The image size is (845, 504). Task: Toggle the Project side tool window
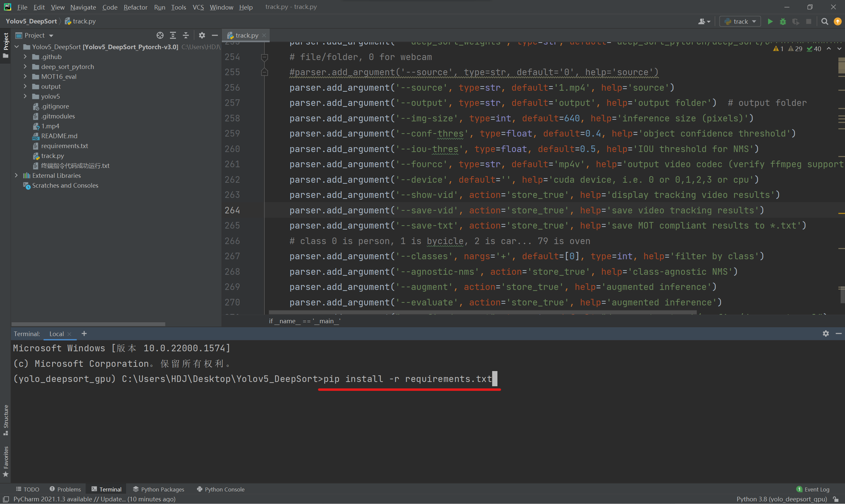(x=6, y=45)
